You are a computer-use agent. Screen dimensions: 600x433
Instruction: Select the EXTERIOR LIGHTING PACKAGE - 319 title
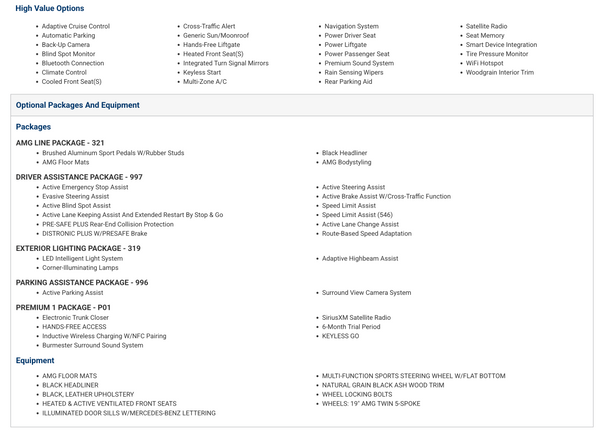(x=78, y=248)
